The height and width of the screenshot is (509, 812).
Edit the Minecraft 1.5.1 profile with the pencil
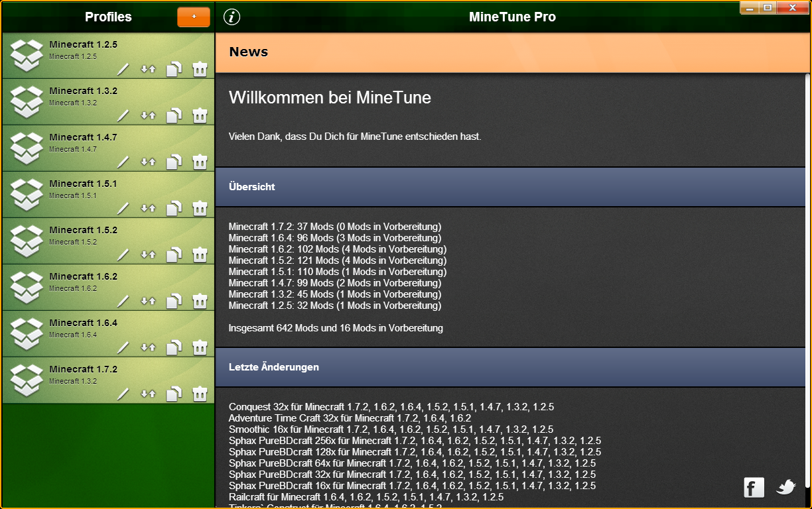tap(123, 208)
